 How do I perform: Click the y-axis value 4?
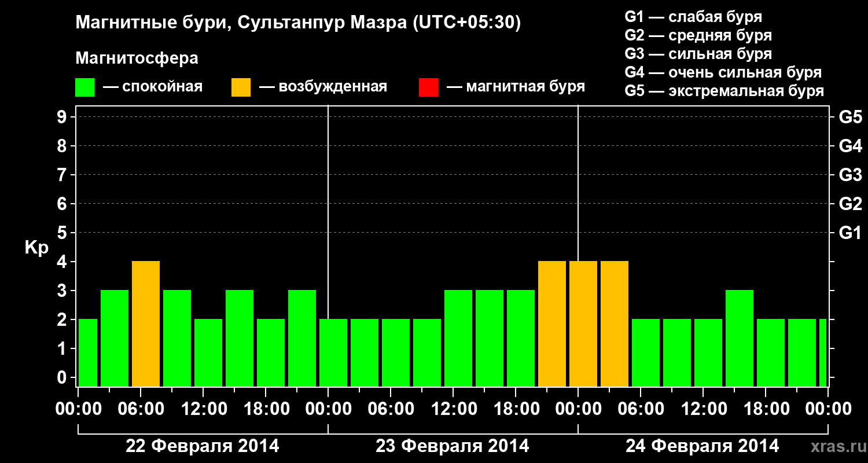click(x=62, y=262)
